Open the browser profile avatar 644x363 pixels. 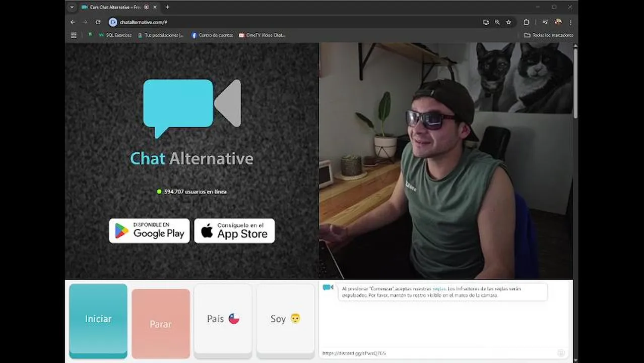558,22
